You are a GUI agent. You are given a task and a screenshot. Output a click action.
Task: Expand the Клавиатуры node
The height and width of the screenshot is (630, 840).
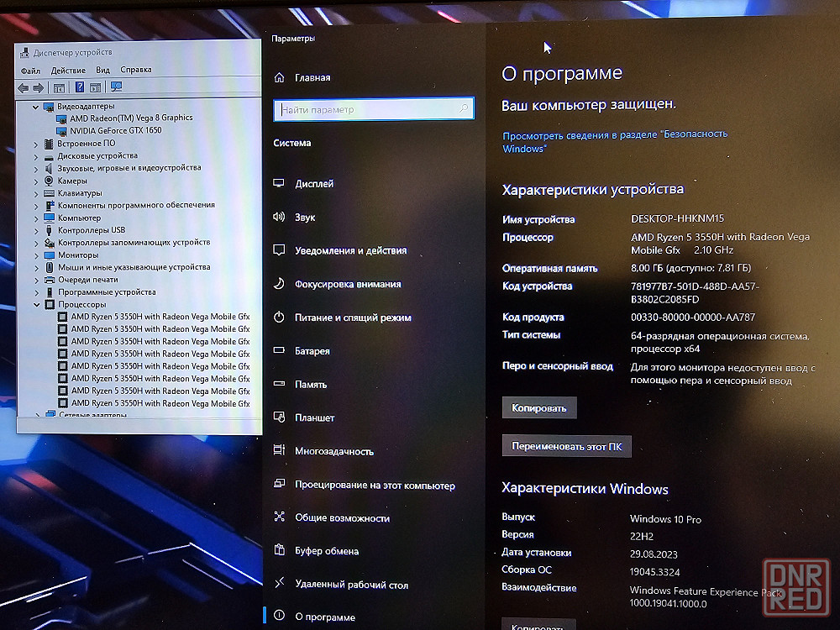click(36, 194)
